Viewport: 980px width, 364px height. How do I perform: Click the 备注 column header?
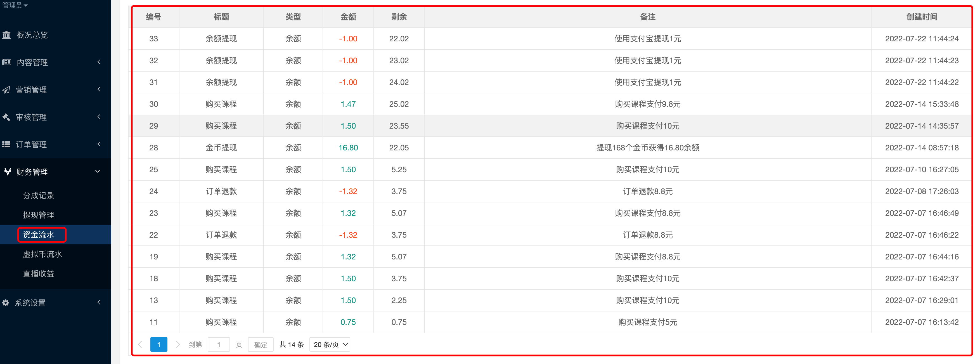click(x=648, y=17)
